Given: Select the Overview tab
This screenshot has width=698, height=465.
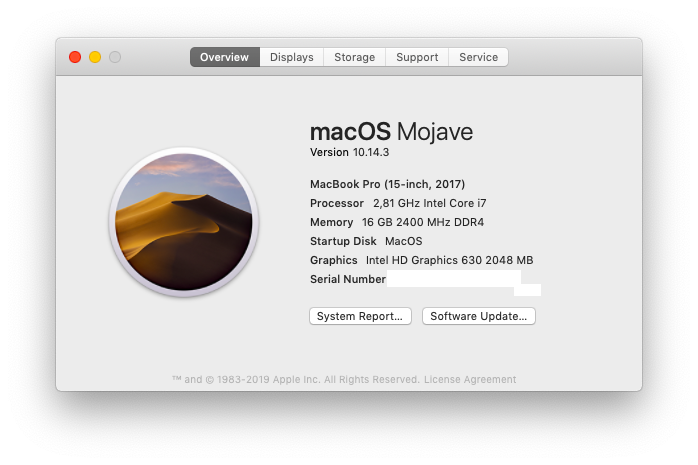Looking at the screenshot, I should [x=224, y=57].
